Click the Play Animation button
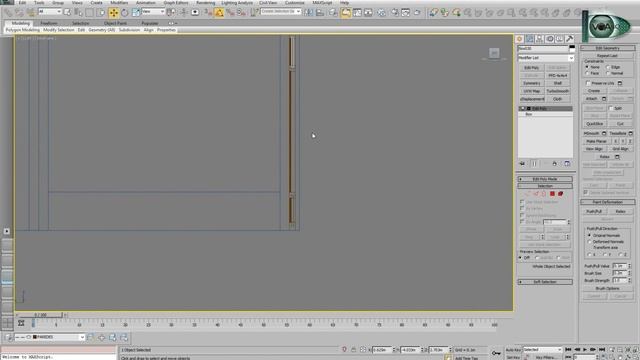 pyautogui.click(x=585, y=350)
